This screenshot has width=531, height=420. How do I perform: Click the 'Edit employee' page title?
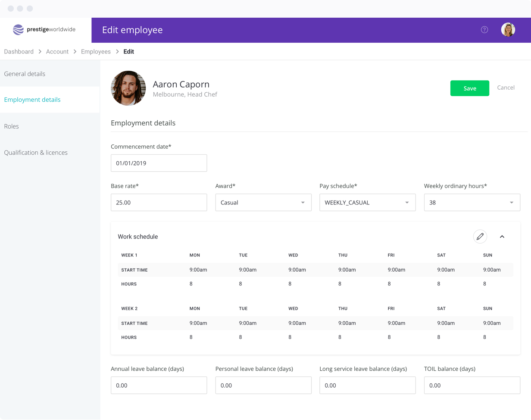click(132, 30)
